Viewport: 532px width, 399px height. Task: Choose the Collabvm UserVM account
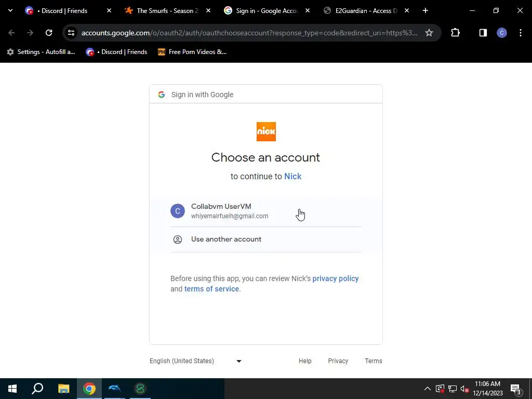(266, 211)
